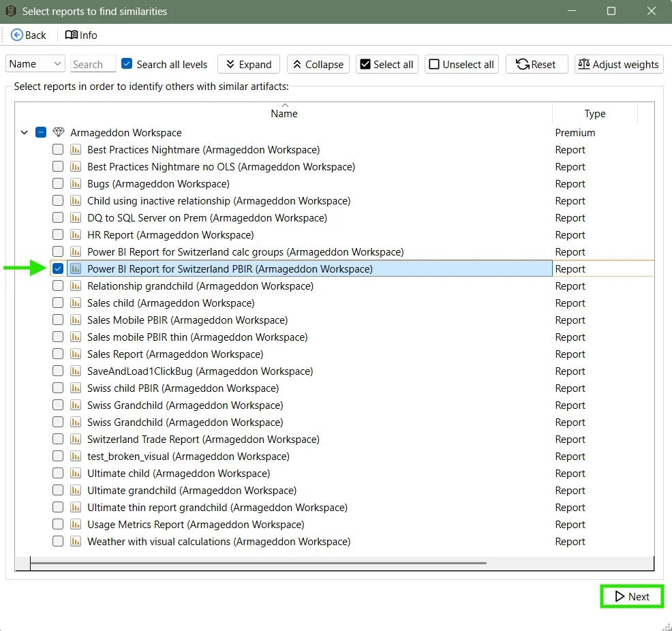Click report icon for Switzerland Trade Report
This screenshot has height=631, width=672.
coord(76,439)
